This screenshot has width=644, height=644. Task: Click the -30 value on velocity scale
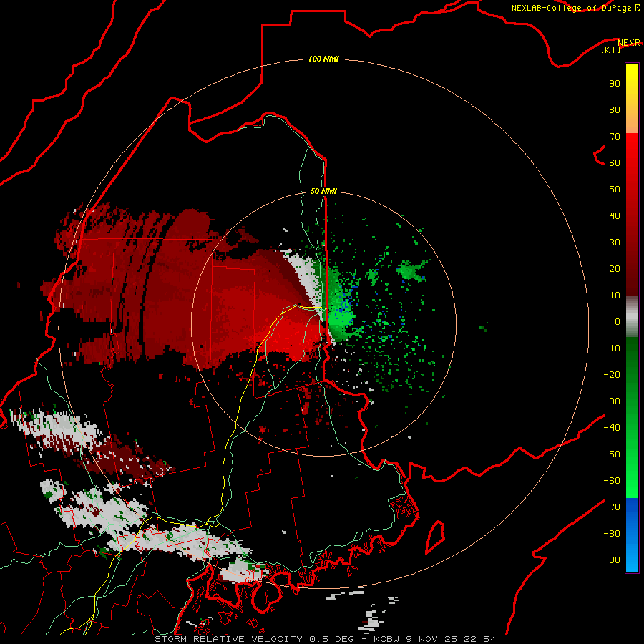(612, 401)
